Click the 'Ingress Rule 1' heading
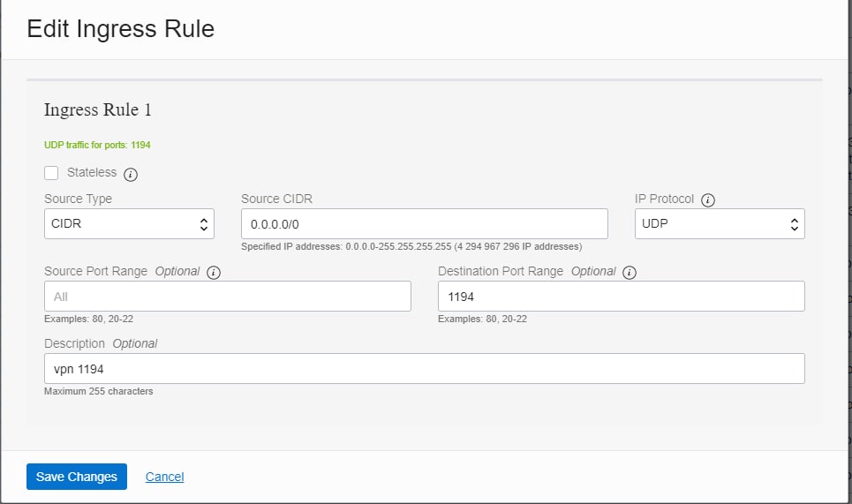 98,109
